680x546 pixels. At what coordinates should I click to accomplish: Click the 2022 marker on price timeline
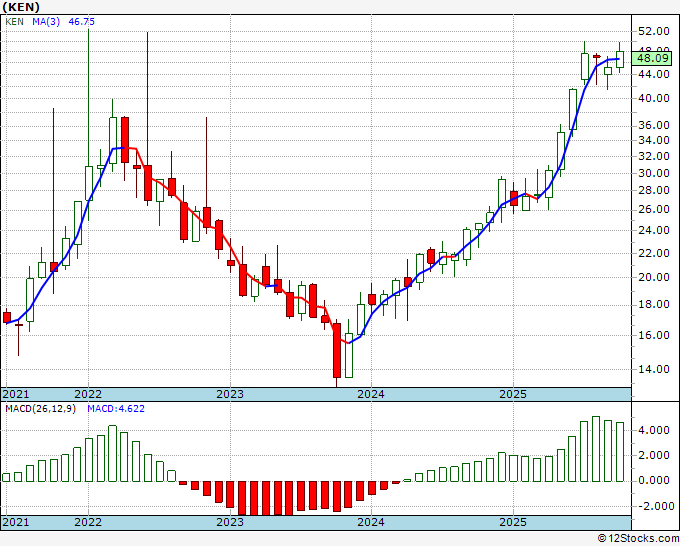click(88, 394)
